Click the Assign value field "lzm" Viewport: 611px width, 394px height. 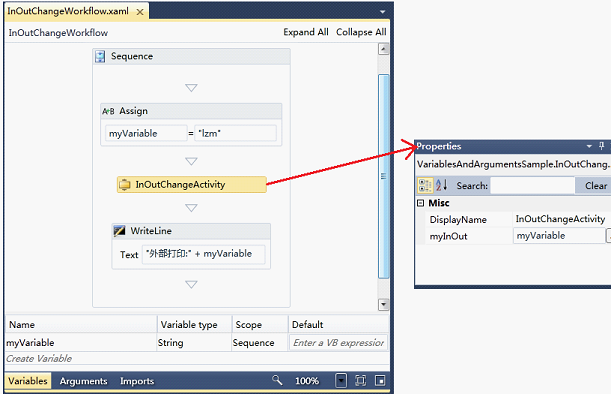click(x=235, y=133)
